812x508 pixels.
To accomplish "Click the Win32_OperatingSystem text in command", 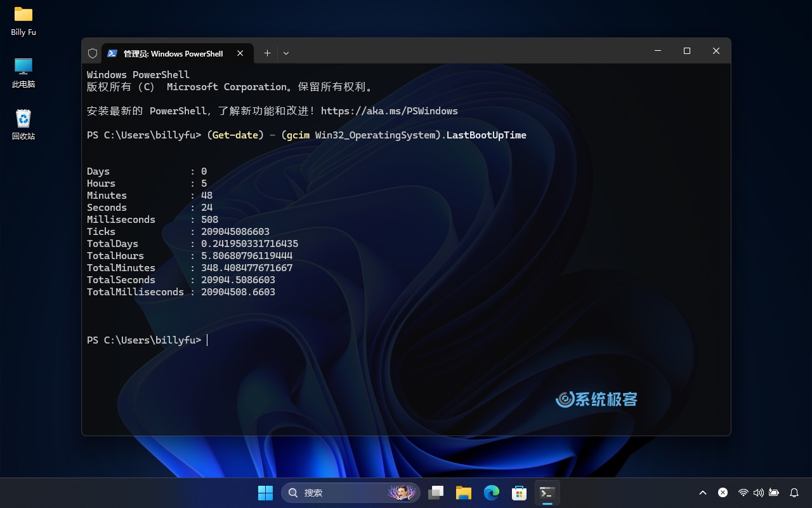I will [375, 135].
